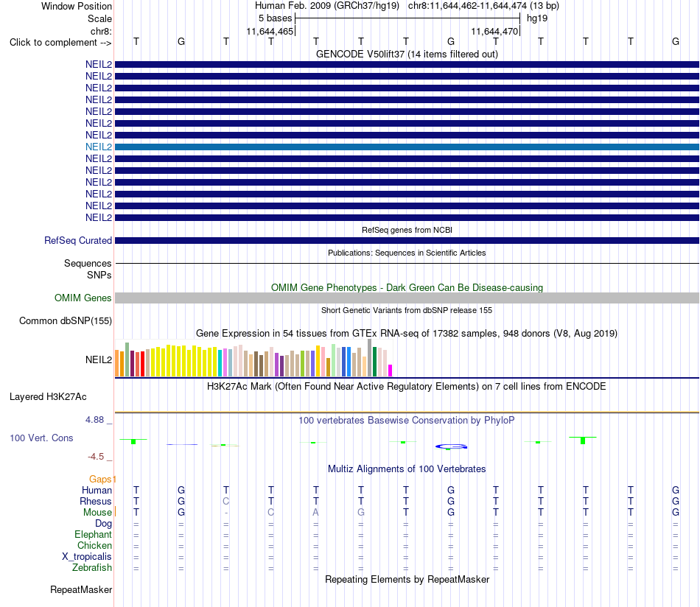700x607 pixels.
Task: Click the 'RepeatMasker' track label
Action: pyautogui.click(x=81, y=590)
